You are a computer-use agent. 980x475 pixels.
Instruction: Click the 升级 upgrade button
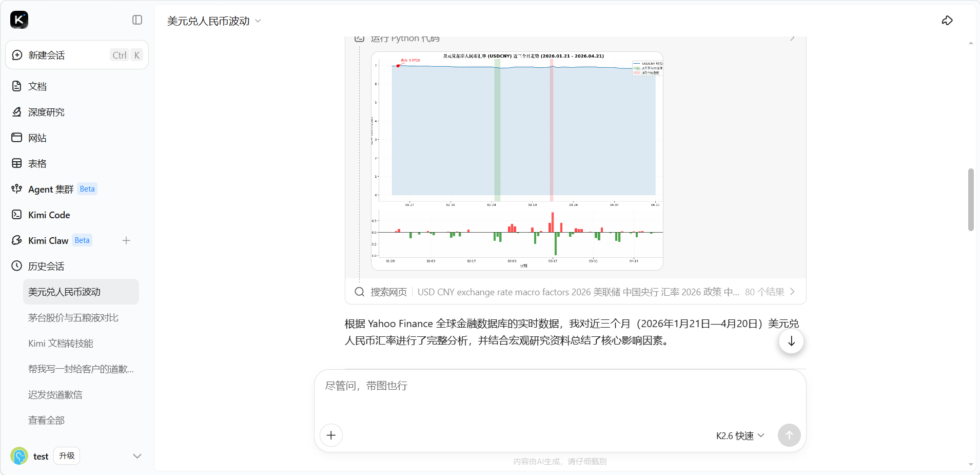67,456
